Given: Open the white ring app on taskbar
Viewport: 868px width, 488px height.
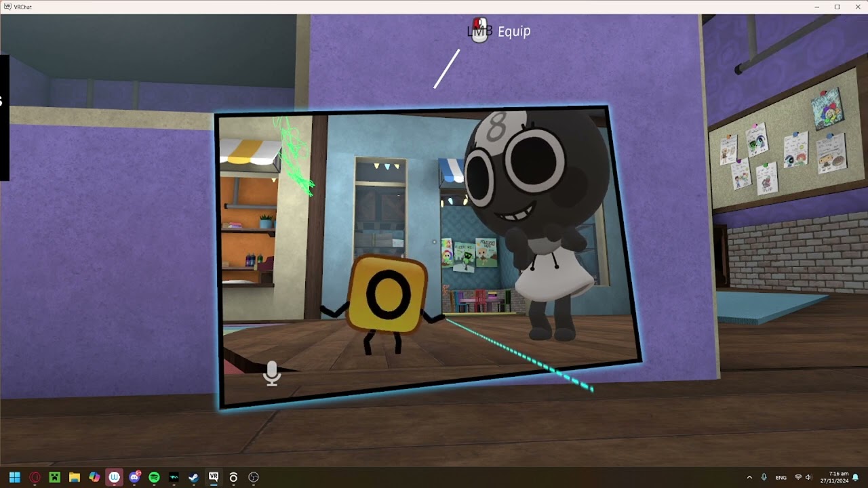Looking at the screenshot, I should pyautogui.click(x=233, y=477).
